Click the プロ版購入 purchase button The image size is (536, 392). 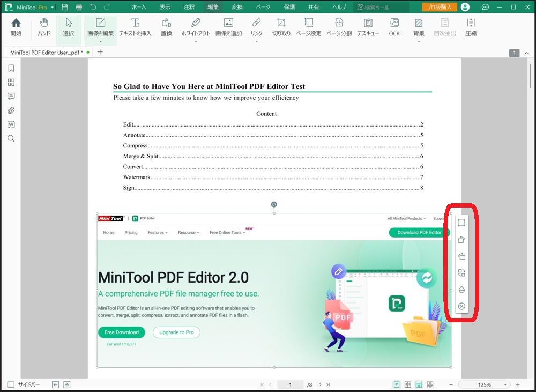440,7
